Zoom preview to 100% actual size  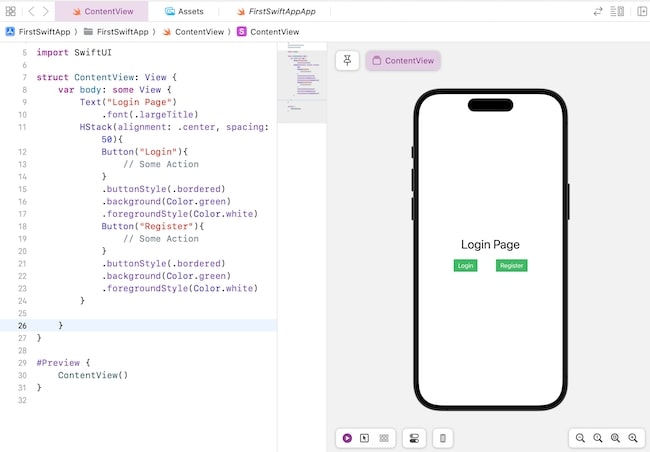pos(598,438)
